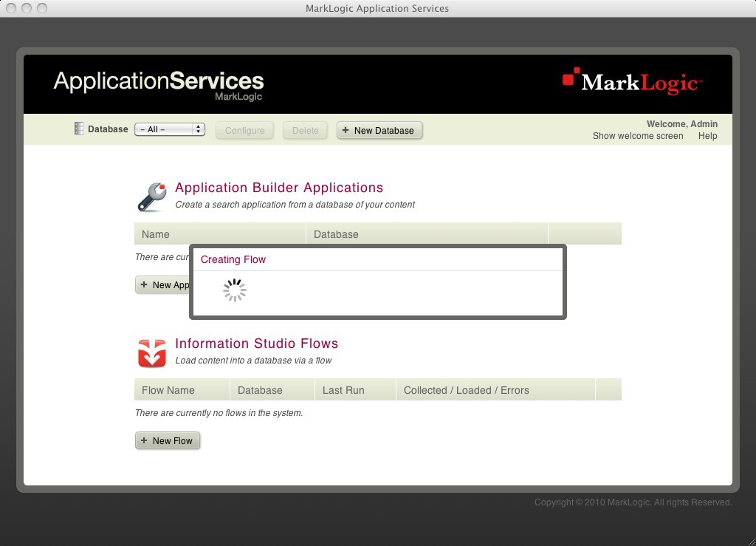Click the Welcome, Admin text

click(x=681, y=124)
